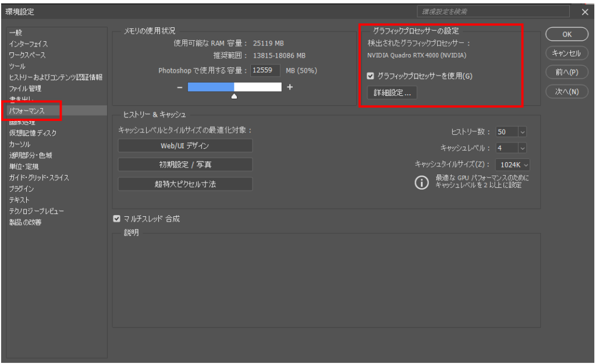The height and width of the screenshot is (364, 596).
Task: Open the キャッシュタイルサイズ dropdown
Action: tap(526, 164)
